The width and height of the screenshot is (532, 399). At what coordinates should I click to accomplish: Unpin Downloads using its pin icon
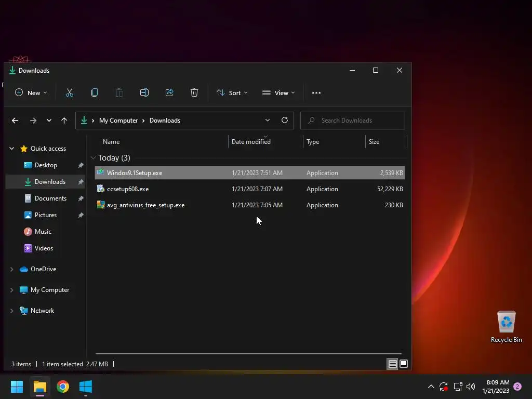81,182
